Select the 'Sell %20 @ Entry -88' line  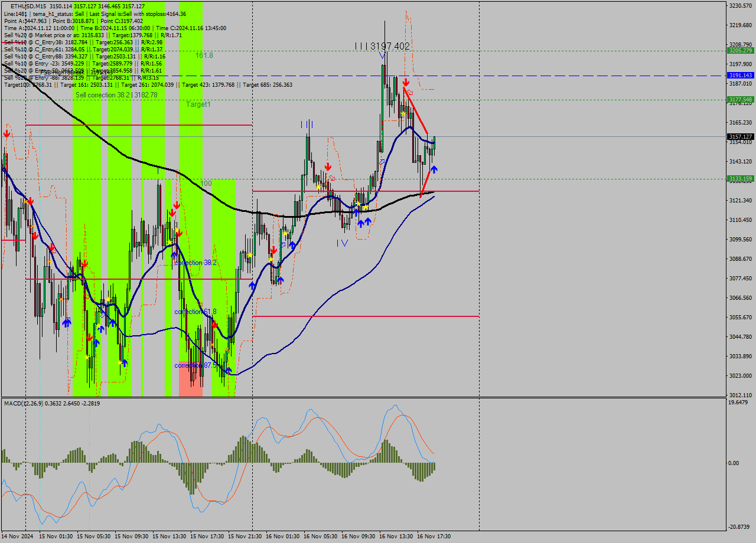point(82,77)
